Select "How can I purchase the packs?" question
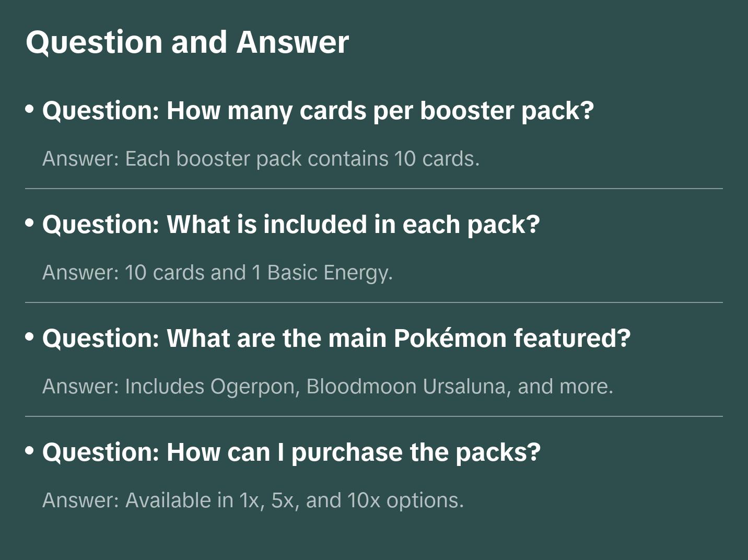Screen dimensions: 748x560 click(x=291, y=452)
